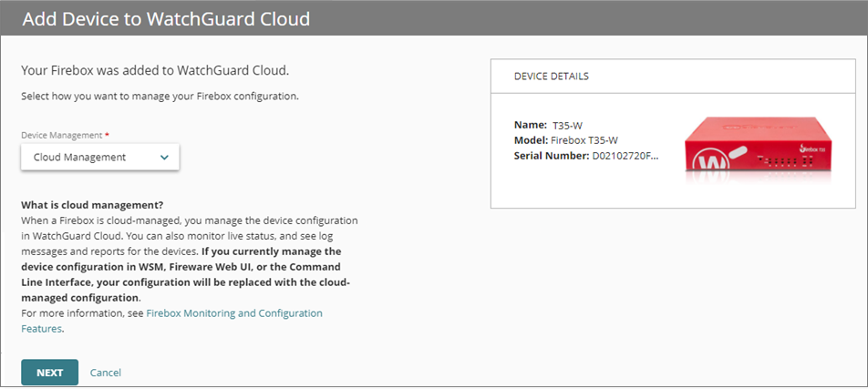Open Firebox Monitoring and Configuration Features link
868x389 pixels.
click(x=234, y=313)
